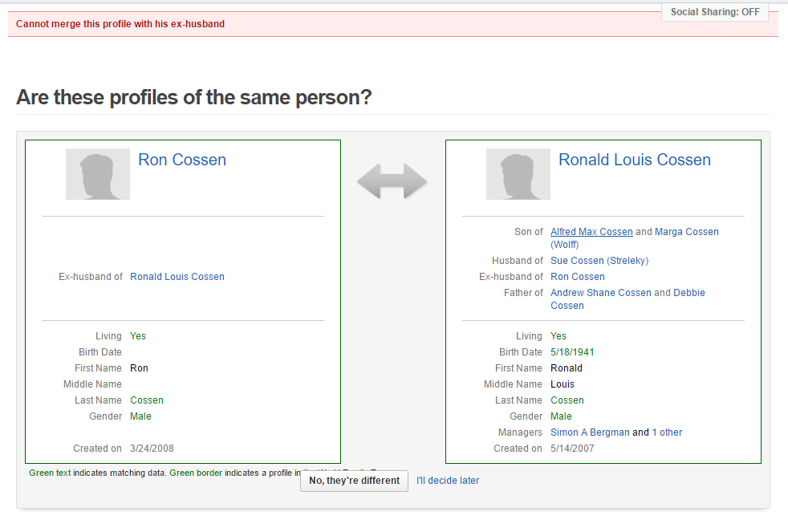The width and height of the screenshot is (788, 532).
Task: Open manager Simon A Bergman's profile
Action: pyautogui.click(x=590, y=433)
